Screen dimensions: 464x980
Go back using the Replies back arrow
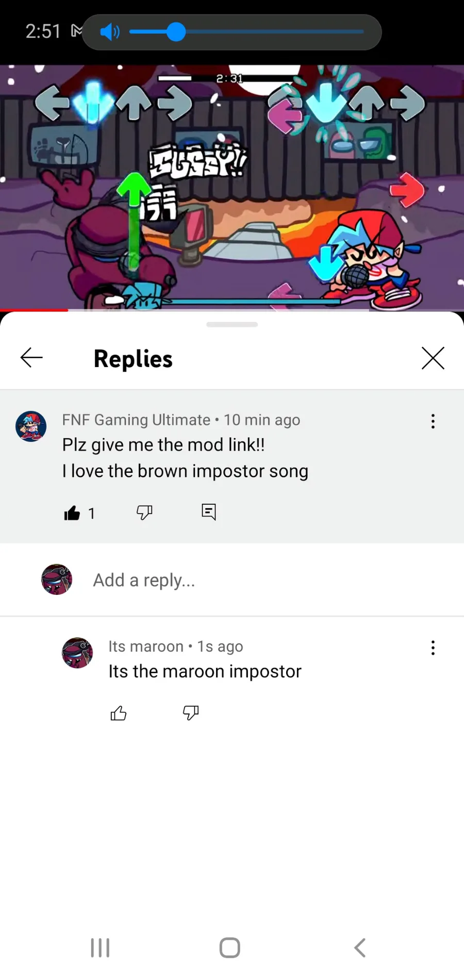pyautogui.click(x=31, y=358)
